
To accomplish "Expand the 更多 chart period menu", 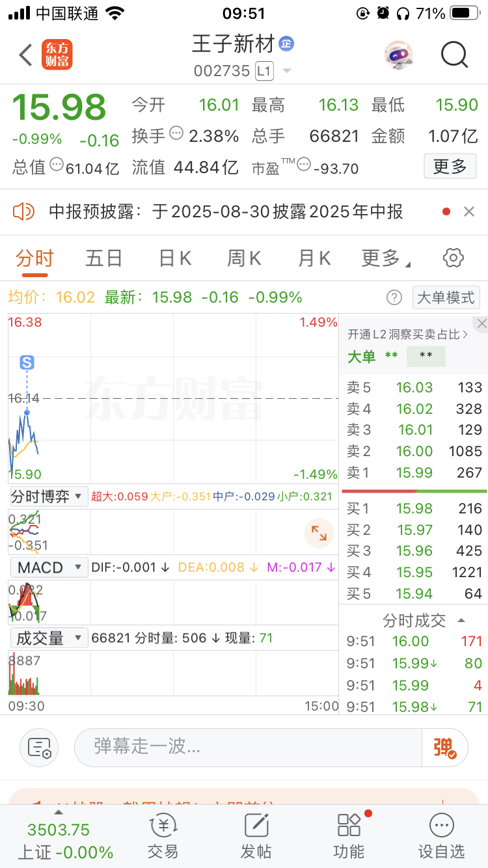I will [386, 258].
